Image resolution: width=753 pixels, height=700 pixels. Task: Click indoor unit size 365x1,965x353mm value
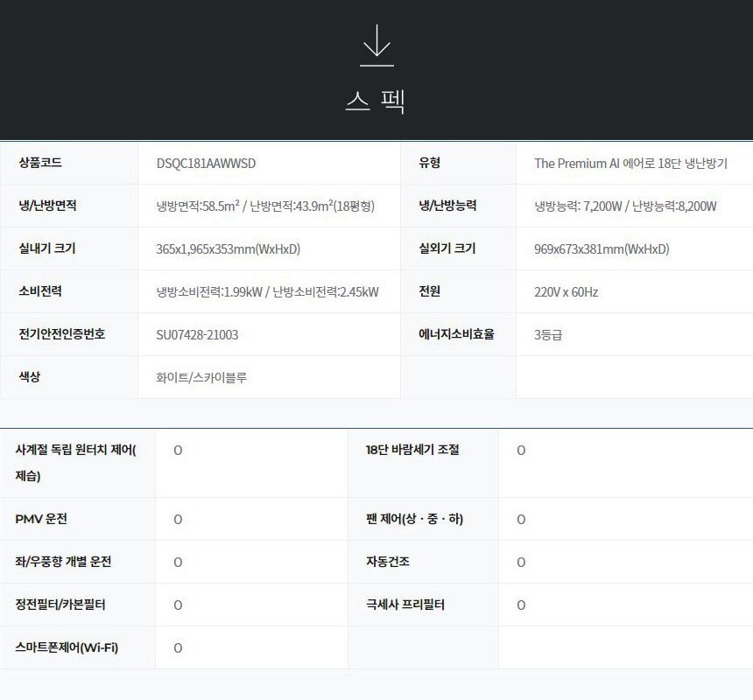click(228, 249)
